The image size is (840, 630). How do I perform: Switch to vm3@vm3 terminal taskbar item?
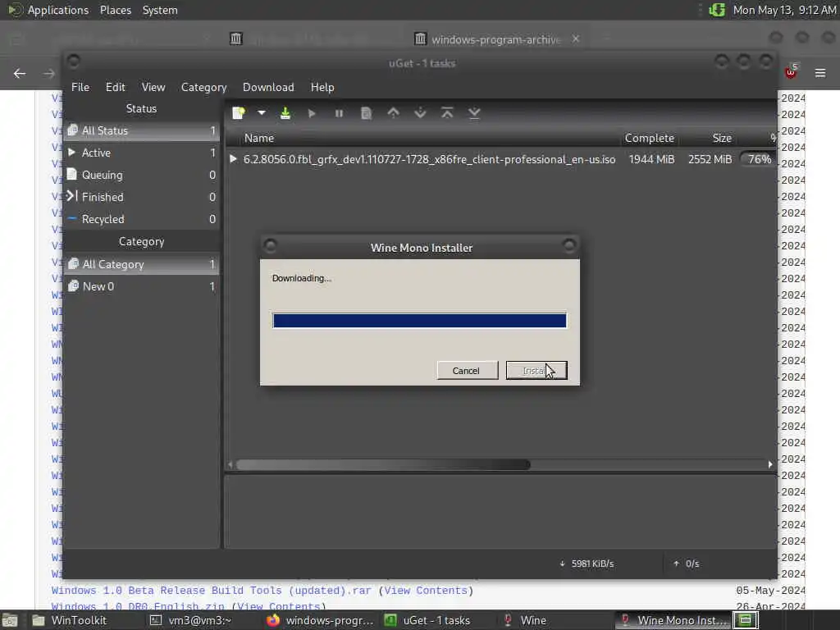190,620
